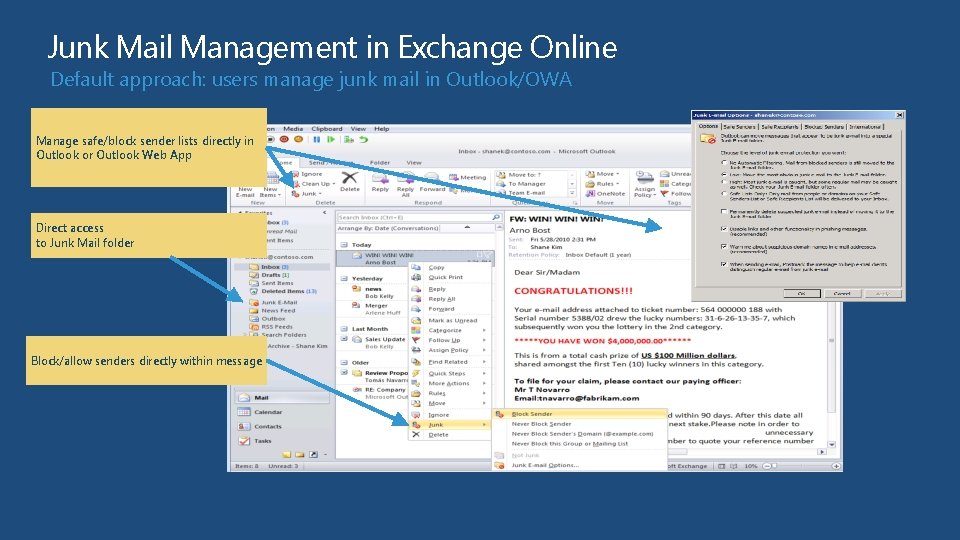960x540 pixels.
Task: Click the green undo arrow icon
Action: pos(364,140)
